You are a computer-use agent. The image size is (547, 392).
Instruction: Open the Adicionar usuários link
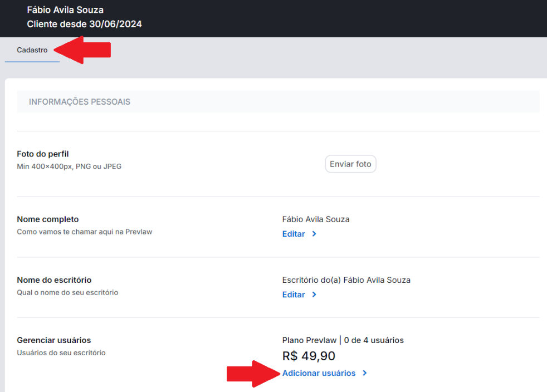(x=319, y=373)
